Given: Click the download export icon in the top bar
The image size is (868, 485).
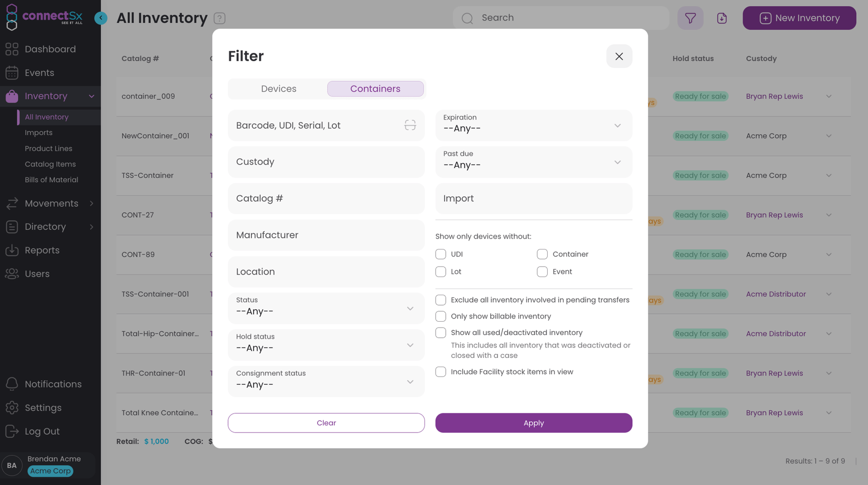Looking at the screenshot, I should point(722,18).
